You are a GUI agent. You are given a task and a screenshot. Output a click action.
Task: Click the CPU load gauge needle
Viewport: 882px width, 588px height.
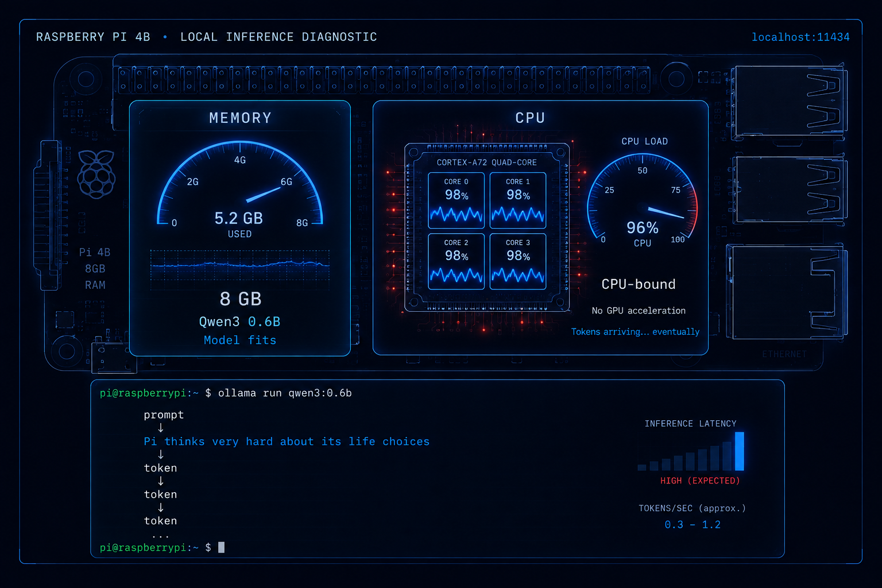[666, 212]
